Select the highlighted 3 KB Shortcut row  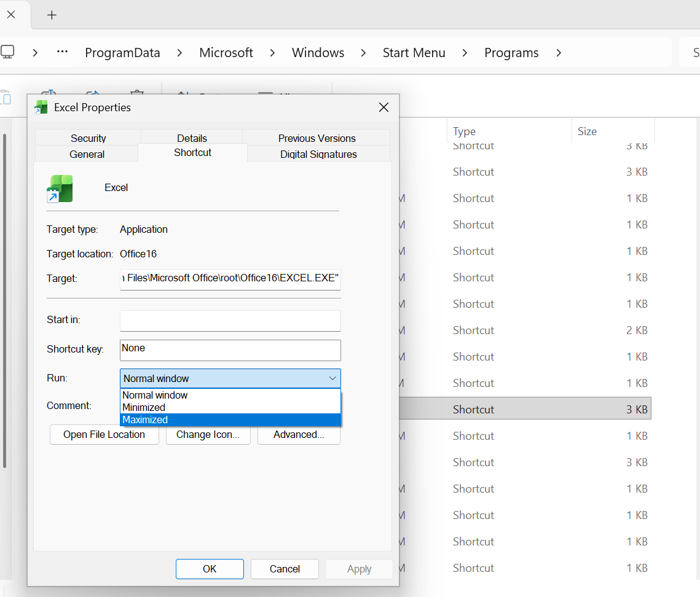tap(525, 408)
